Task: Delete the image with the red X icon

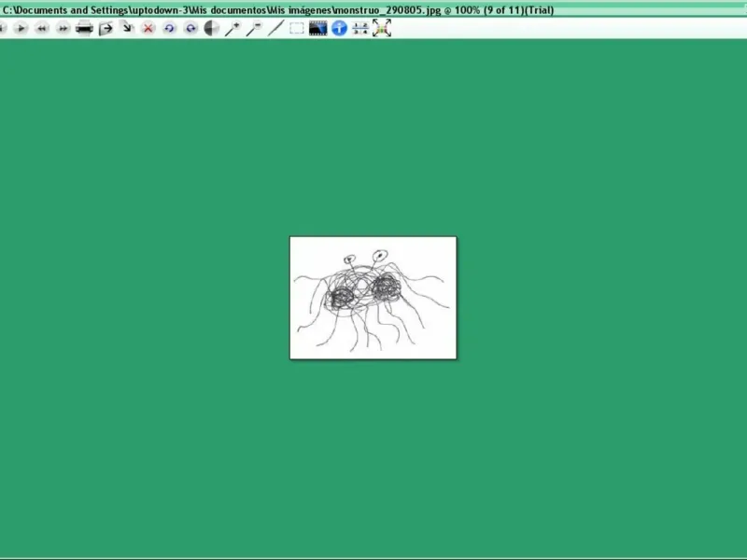Action: point(148,29)
